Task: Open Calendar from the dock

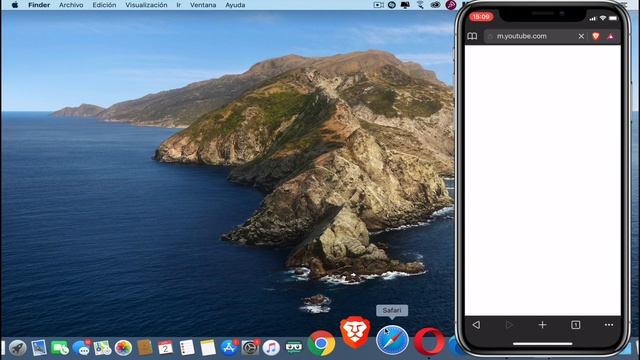Action: [x=165, y=348]
